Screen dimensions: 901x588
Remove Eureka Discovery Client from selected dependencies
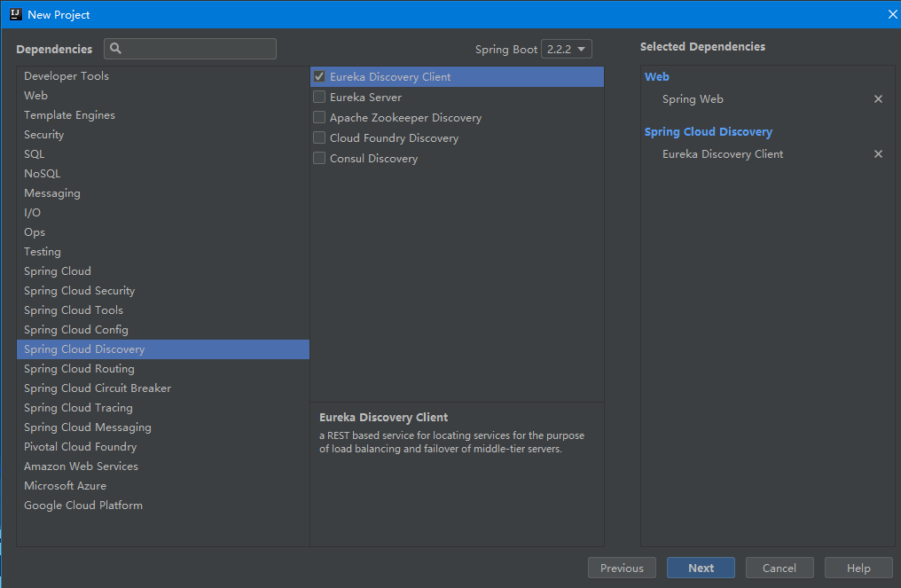[x=878, y=154]
